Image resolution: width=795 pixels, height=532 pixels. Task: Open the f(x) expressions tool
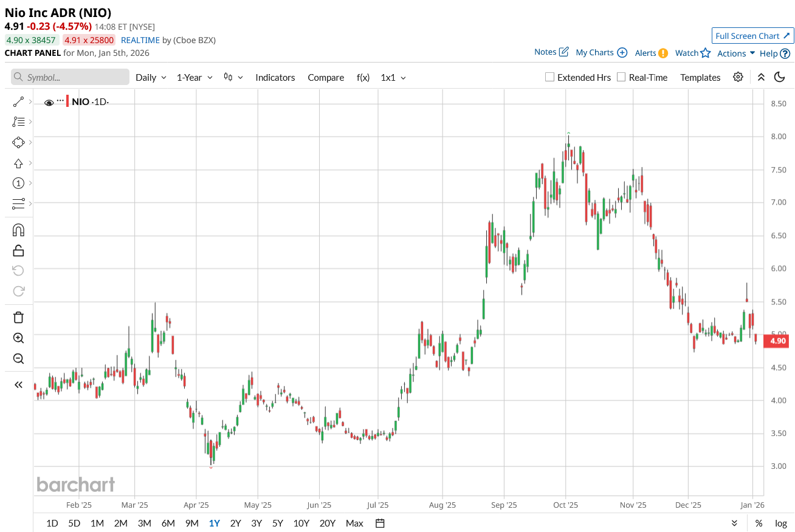point(363,77)
